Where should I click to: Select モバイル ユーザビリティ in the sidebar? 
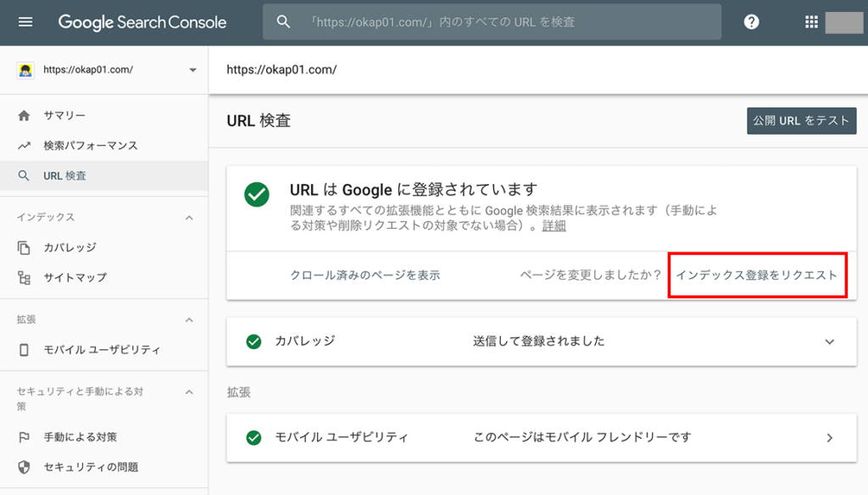coord(102,349)
